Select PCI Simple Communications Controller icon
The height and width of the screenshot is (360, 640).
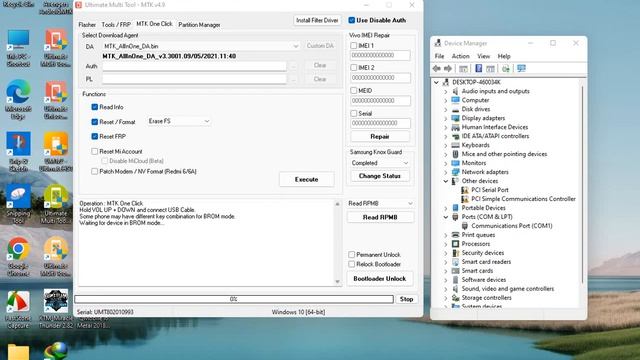(464, 199)
